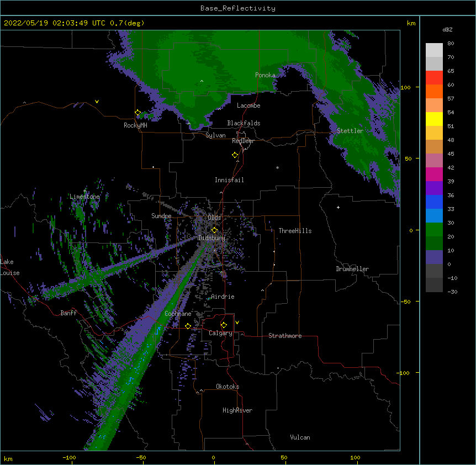Select the Didsbury label

coord(212,238)
